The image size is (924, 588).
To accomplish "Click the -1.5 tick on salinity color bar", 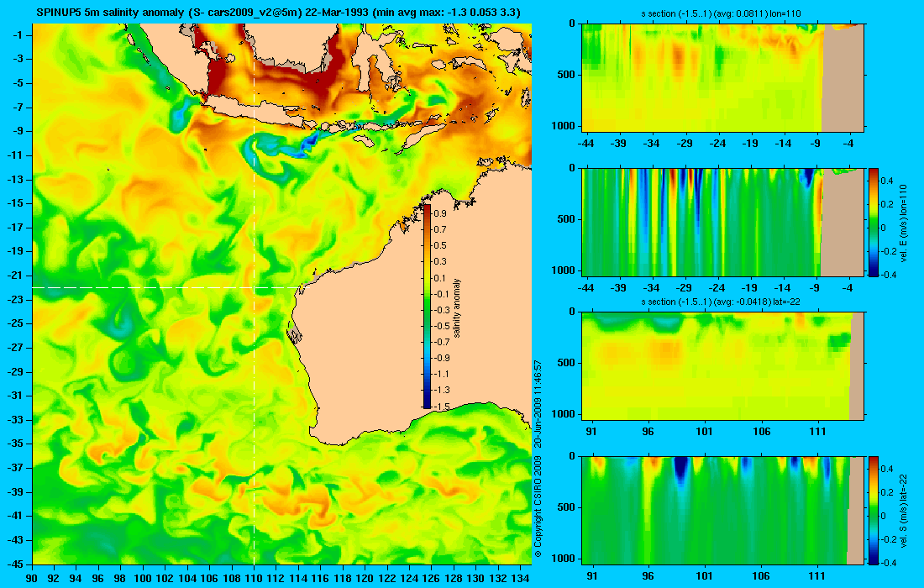I will [442, 406].
